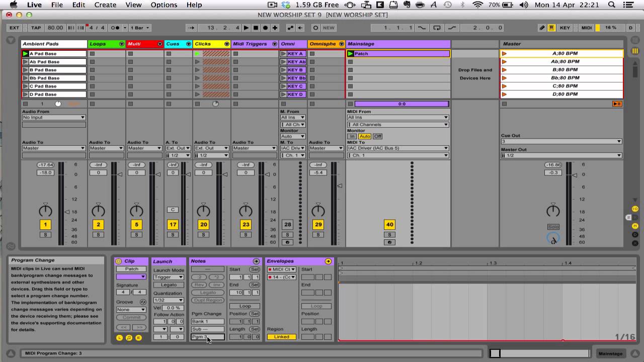Click the TAP tempo button
644x362 pixels.
[x=36, y=28]
